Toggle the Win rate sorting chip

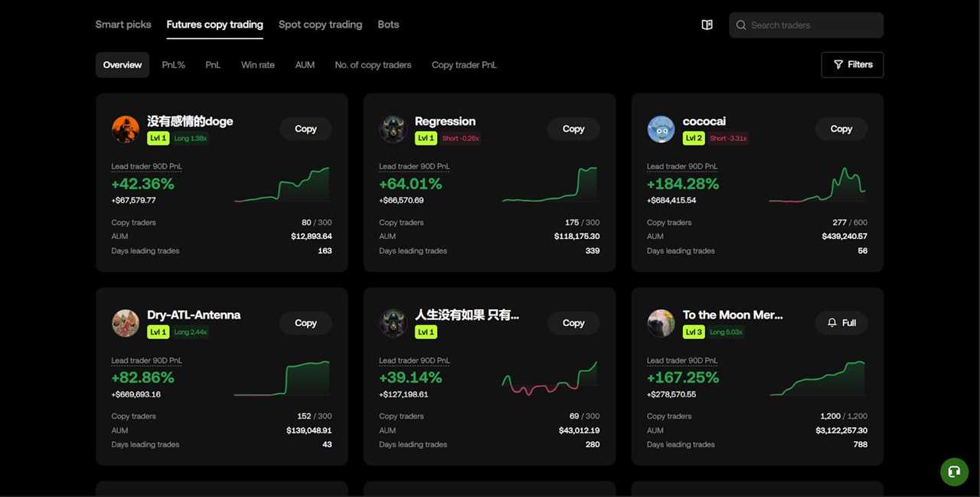257,64
